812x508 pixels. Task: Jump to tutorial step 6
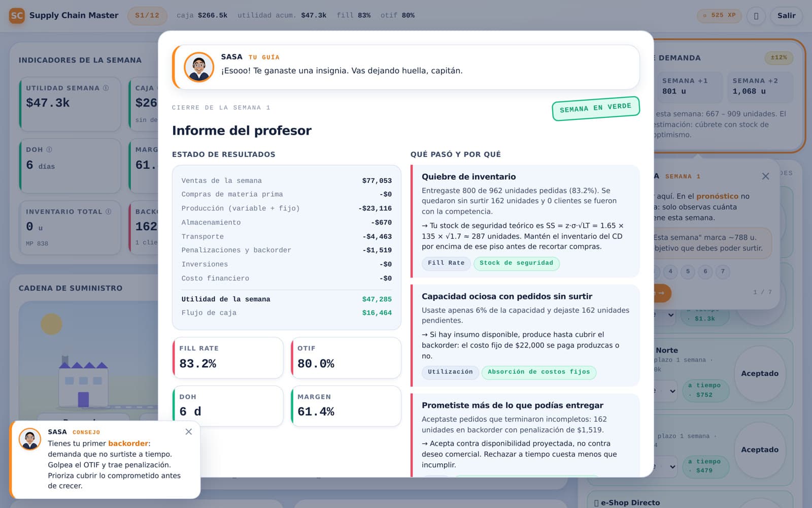click(x=705, y=271)
